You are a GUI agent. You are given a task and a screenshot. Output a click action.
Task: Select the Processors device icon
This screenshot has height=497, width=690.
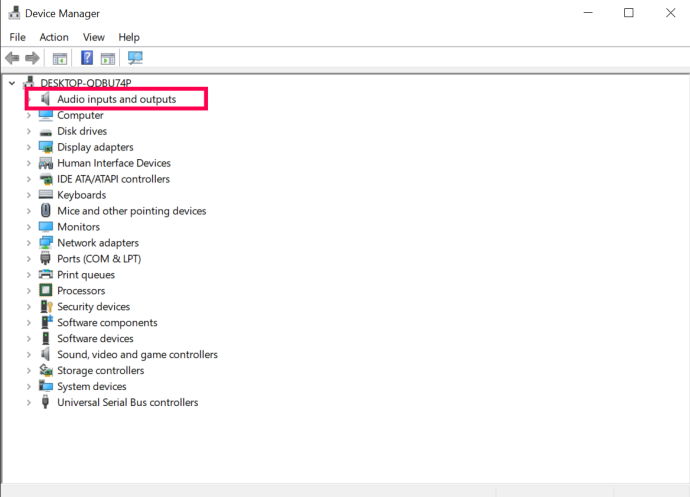(46, 291)
